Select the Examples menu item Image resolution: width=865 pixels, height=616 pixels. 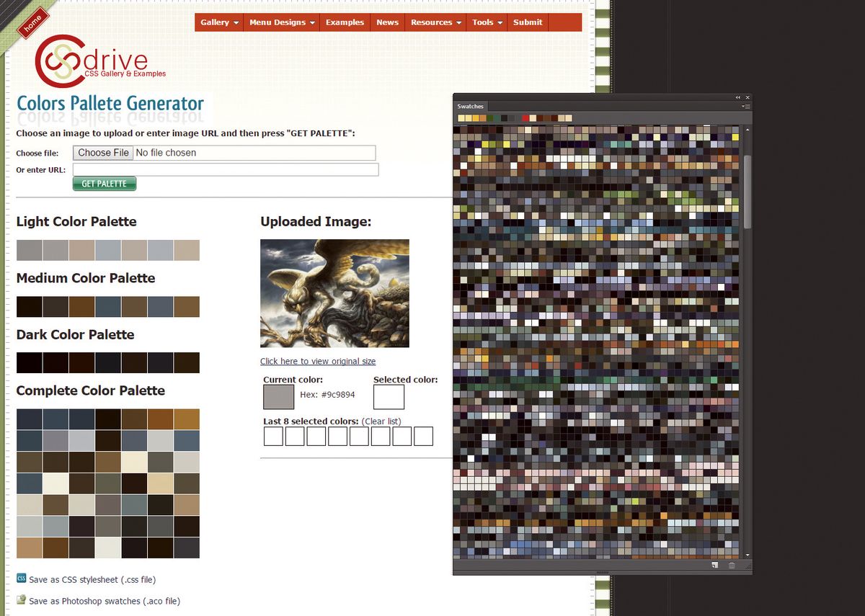(x=345, y=22)
